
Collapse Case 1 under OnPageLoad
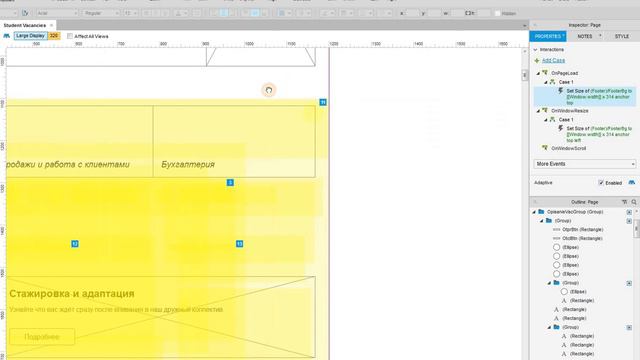pos(546,82)
